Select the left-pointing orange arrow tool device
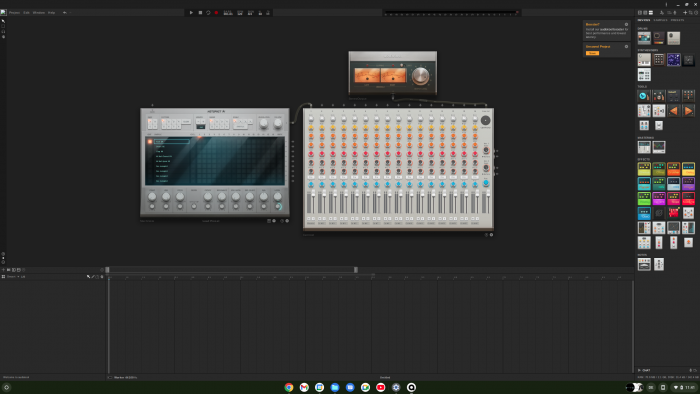The image size is (700, 394). pos(674,110)
